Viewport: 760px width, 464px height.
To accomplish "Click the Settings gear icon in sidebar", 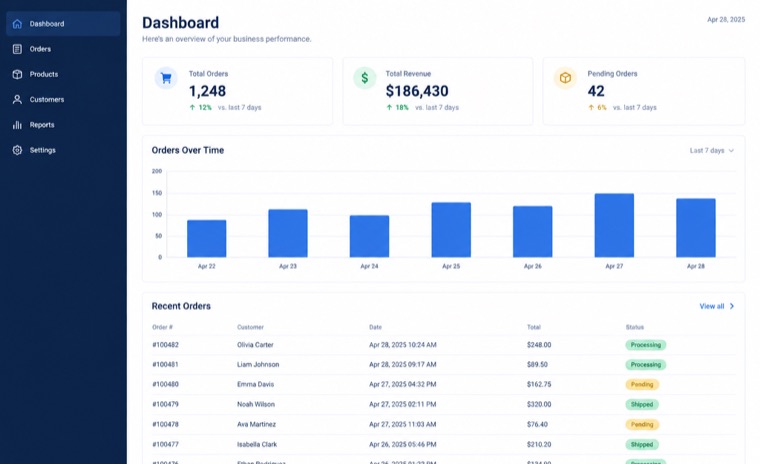I will (x=17, y=150).
